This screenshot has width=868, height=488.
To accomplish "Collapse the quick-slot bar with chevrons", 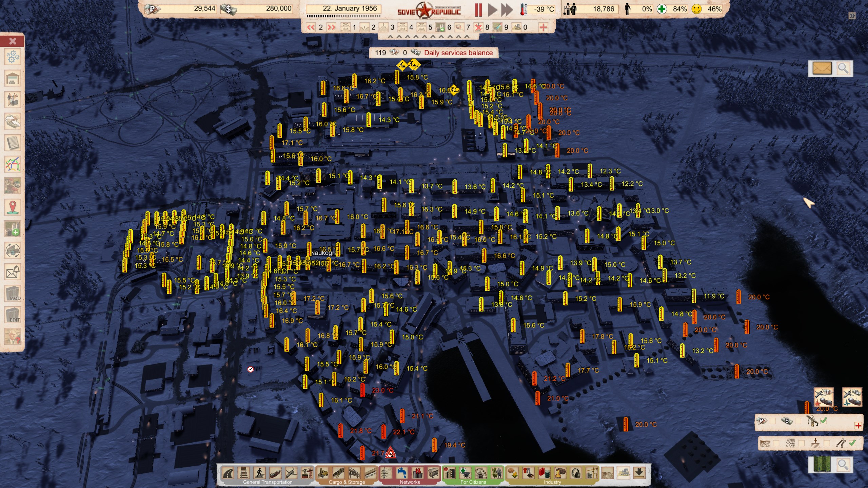I will (428, 37).
